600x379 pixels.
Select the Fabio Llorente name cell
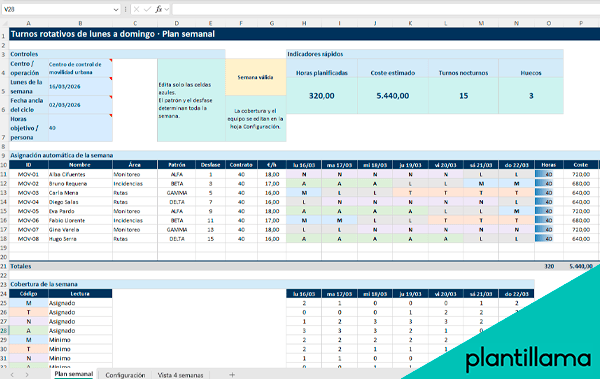click(80, 220)
